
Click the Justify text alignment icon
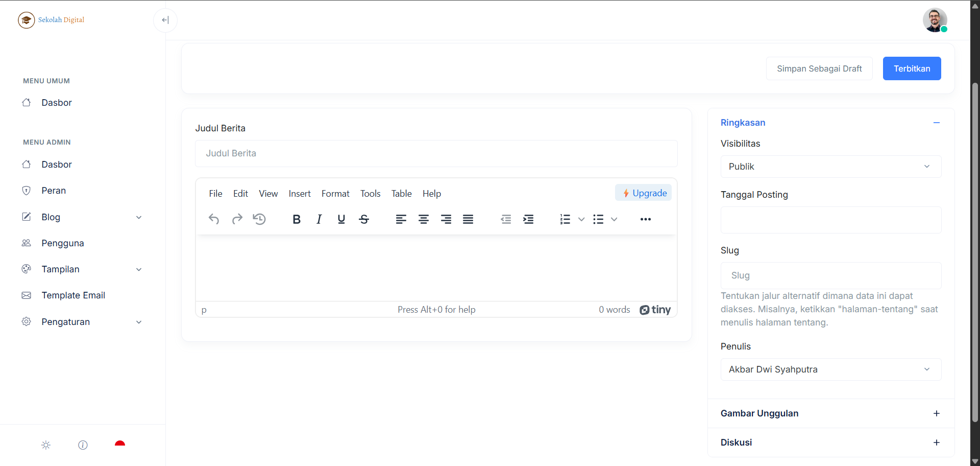pyautogui.click(x=468, y=219)
